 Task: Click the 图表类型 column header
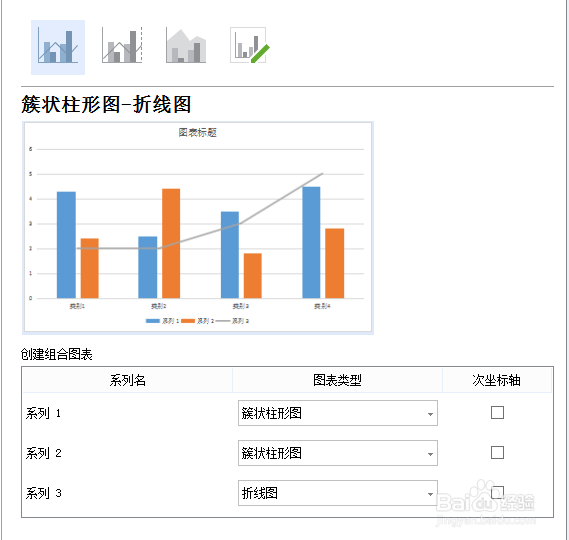[337, 380]
